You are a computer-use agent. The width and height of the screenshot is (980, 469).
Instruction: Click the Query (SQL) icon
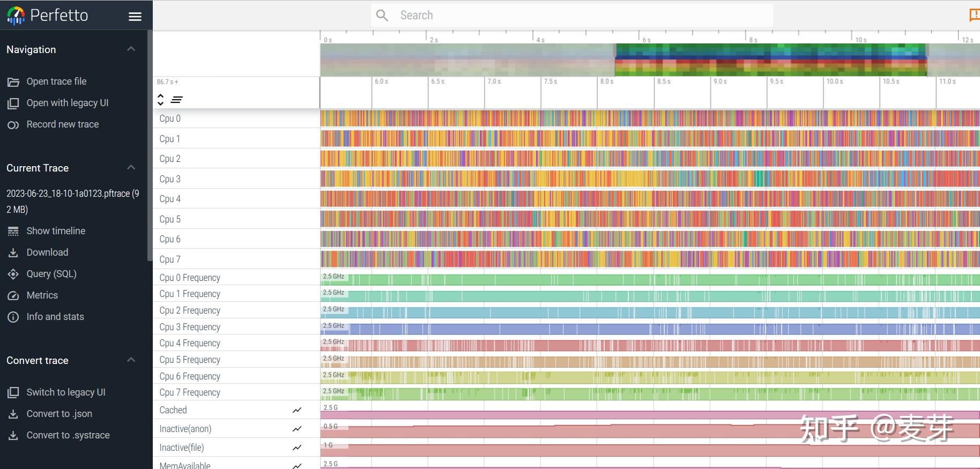[x=13, y=274]
